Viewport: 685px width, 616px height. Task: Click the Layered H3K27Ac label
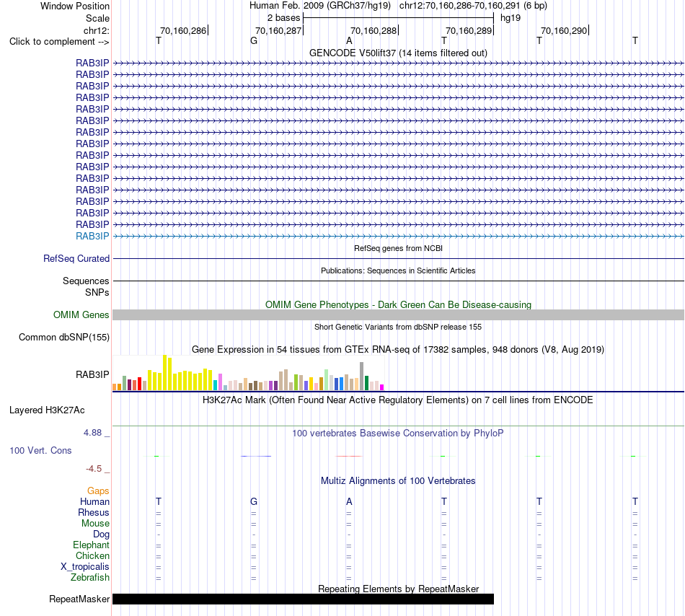pos(47,410)
